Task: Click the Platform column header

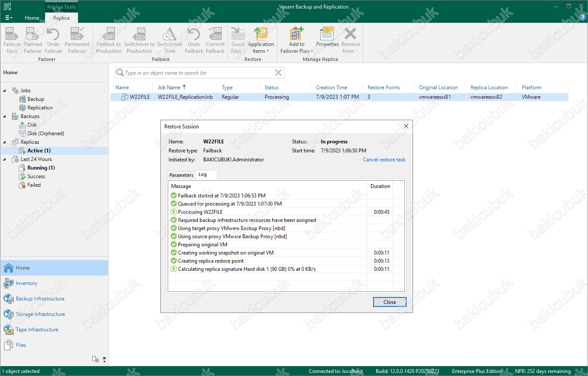Action: (x=531, y=88)
